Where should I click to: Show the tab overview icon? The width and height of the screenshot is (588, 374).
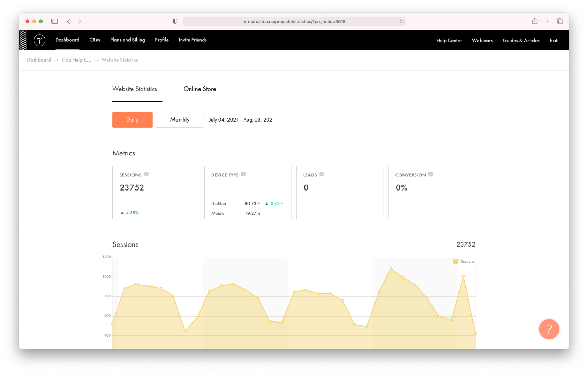pos(560,21)
